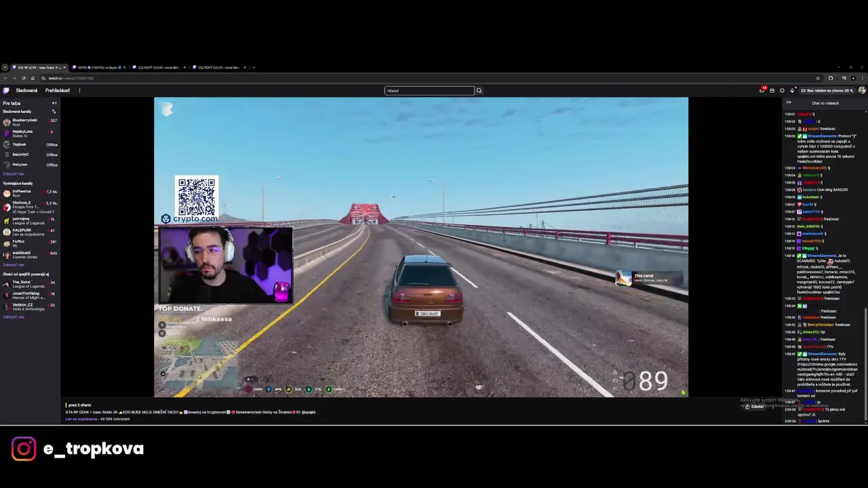Open the Chrome three-dot menu
This screenshot has height=488, width=868.
(863, 78)
